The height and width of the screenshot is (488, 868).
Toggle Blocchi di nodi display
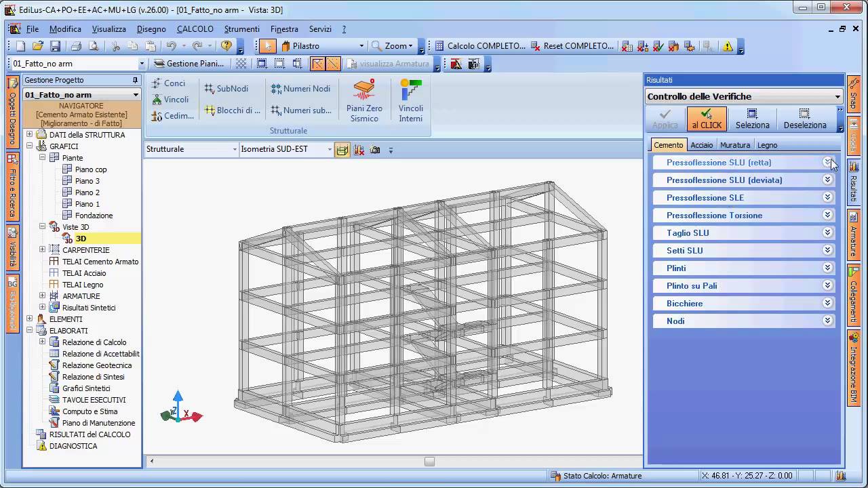click(x=233, y=110)
